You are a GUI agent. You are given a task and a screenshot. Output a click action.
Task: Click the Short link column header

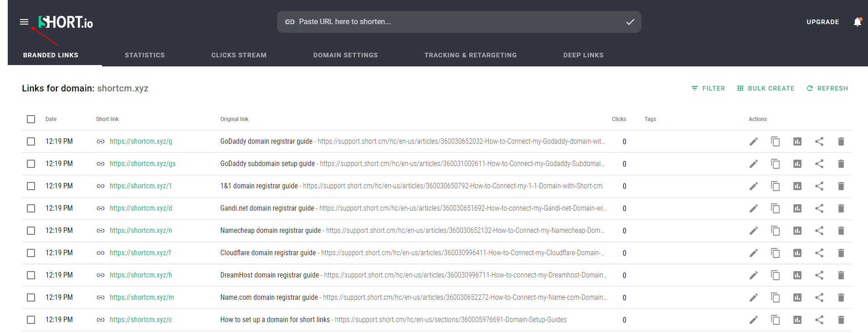pos(107,119)
